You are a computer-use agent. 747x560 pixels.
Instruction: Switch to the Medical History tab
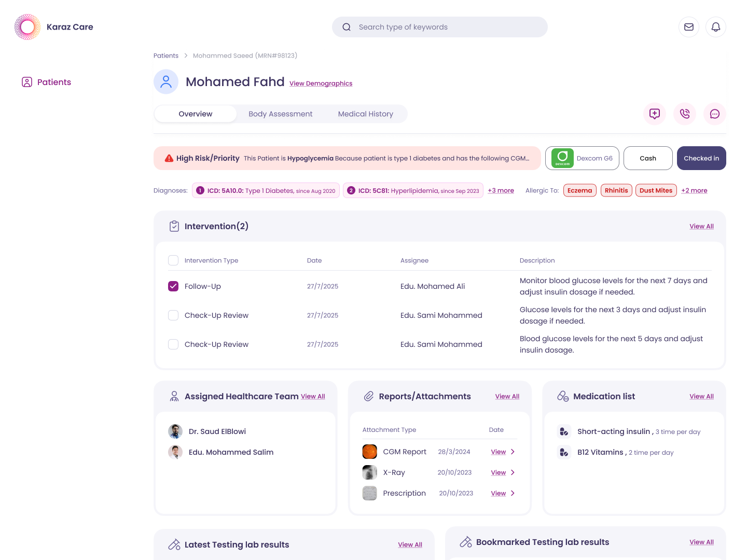click(366, 114)
